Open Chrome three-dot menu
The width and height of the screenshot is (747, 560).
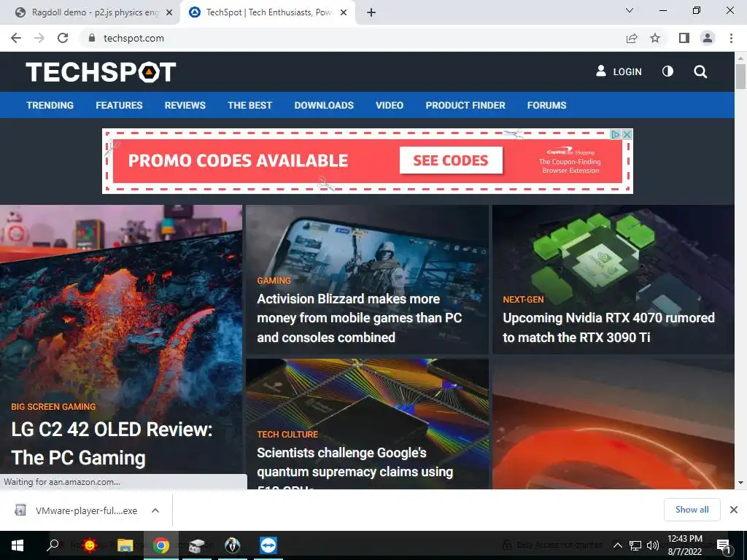731,38
